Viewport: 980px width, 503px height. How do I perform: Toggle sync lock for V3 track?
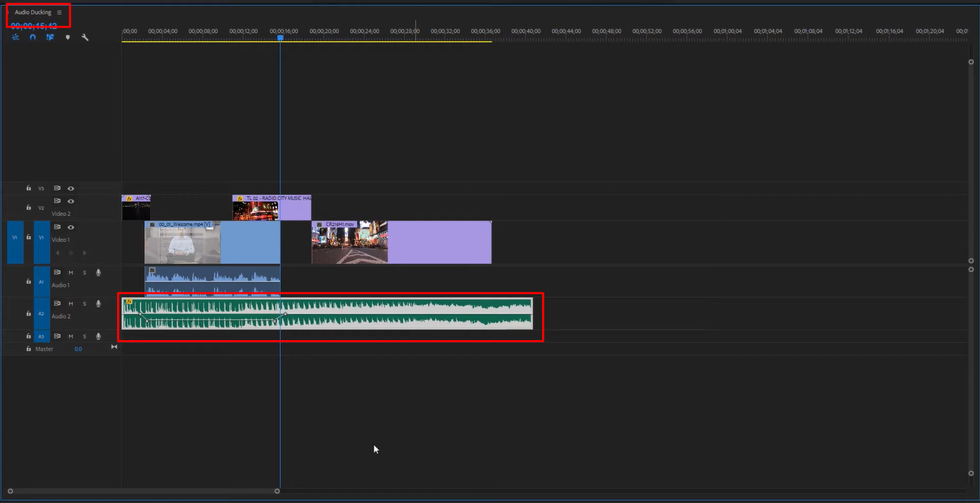coord(57,188)
